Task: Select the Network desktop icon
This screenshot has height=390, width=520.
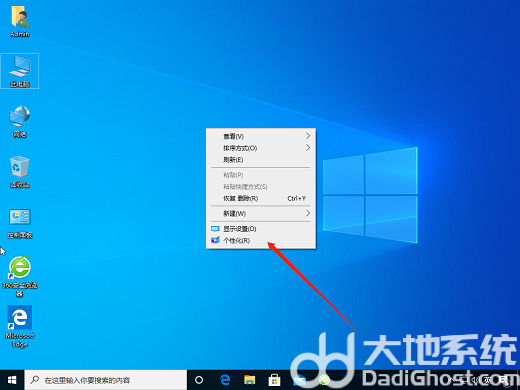Action: [20, 121]
